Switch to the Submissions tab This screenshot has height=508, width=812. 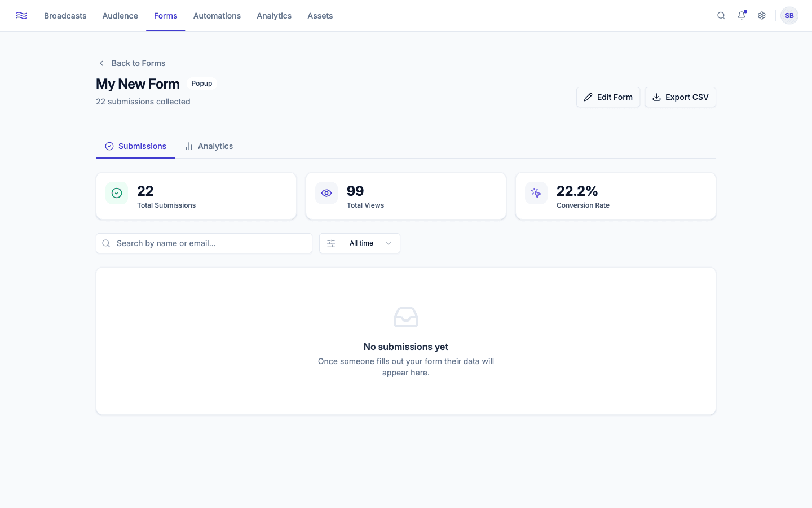(x=135, y=146)
